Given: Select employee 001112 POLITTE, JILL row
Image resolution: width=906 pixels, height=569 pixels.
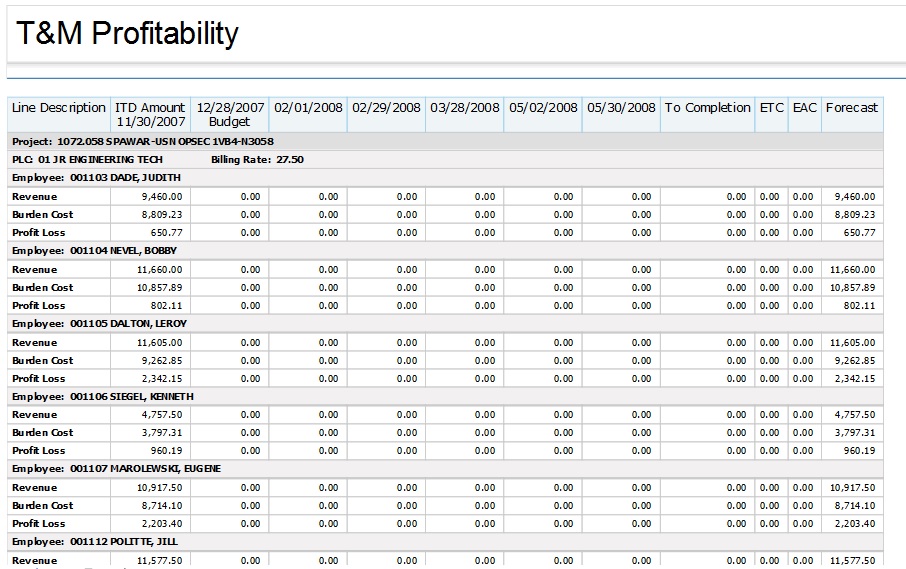Looking at the screenshot, I should point(95,542).
